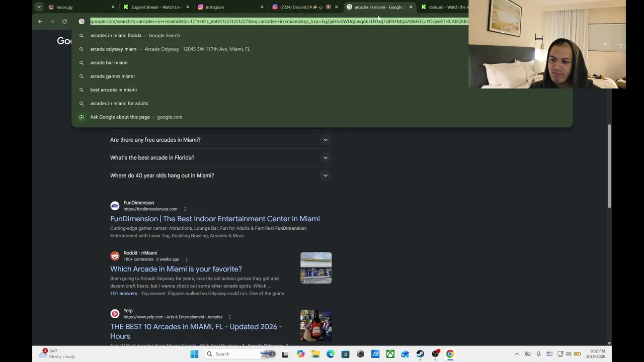Image resolution: width=644 pixels, height=362 pixels.
Task: Click the FunDimension site favicon
Action: [x=115, y=206]
